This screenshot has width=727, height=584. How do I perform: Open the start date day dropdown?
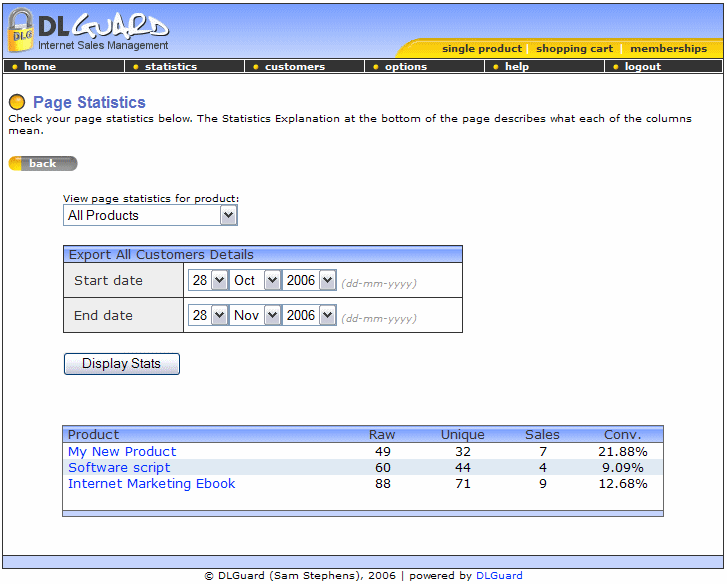tap(209, 281)
